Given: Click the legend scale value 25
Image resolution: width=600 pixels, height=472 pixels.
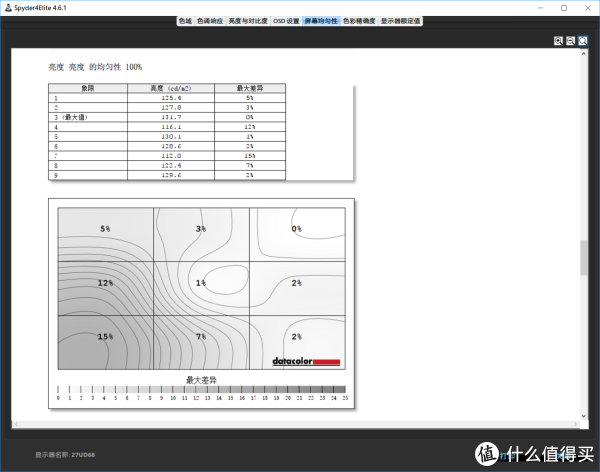Looking at the screenshot, I should coord(345,398).
